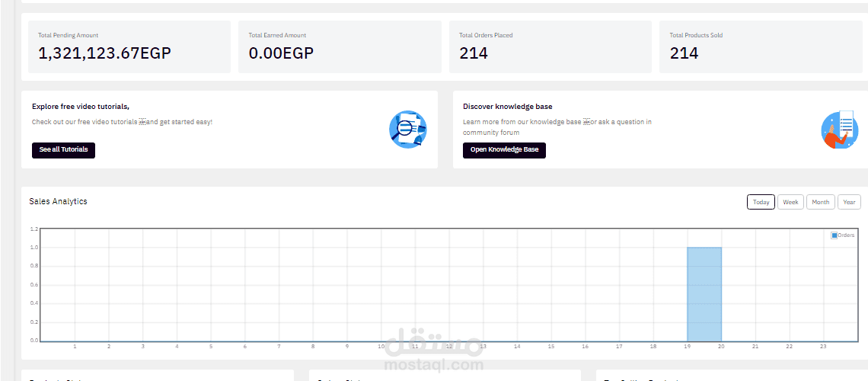Click the Discover knowledge base heading

(x=508, y=107)
